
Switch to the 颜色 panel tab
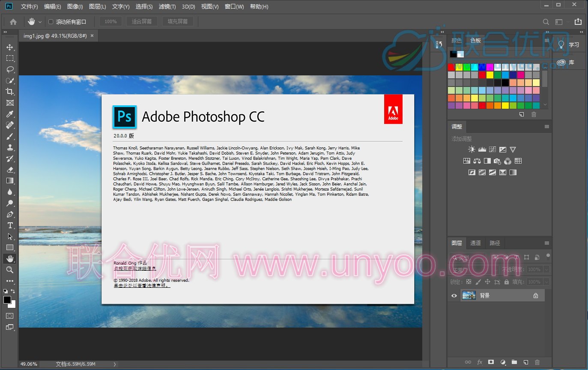click(457, 41)
